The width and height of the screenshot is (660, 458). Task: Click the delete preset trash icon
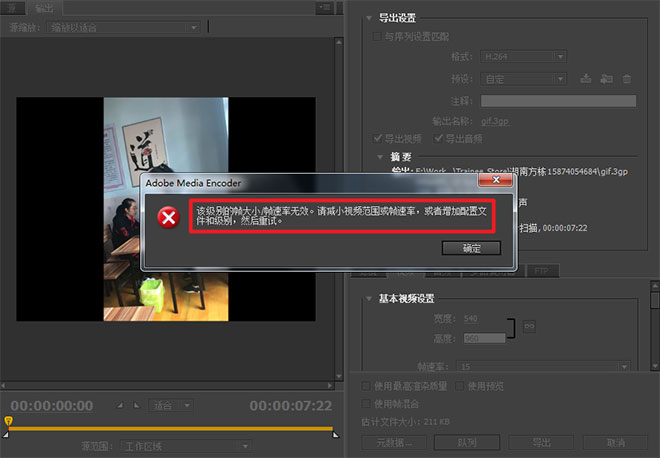(x=626, y=78)
